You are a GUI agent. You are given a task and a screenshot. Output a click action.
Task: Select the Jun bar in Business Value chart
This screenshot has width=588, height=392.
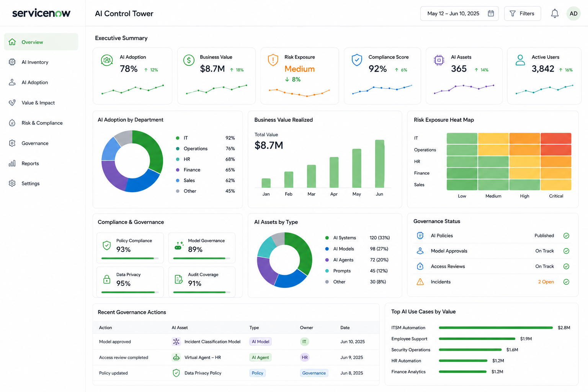coord(379,163)
